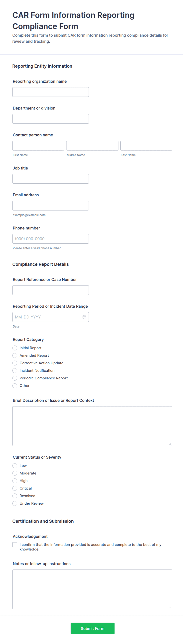
Task: Select Corrective Action Update category
Action: pos(15,363)
